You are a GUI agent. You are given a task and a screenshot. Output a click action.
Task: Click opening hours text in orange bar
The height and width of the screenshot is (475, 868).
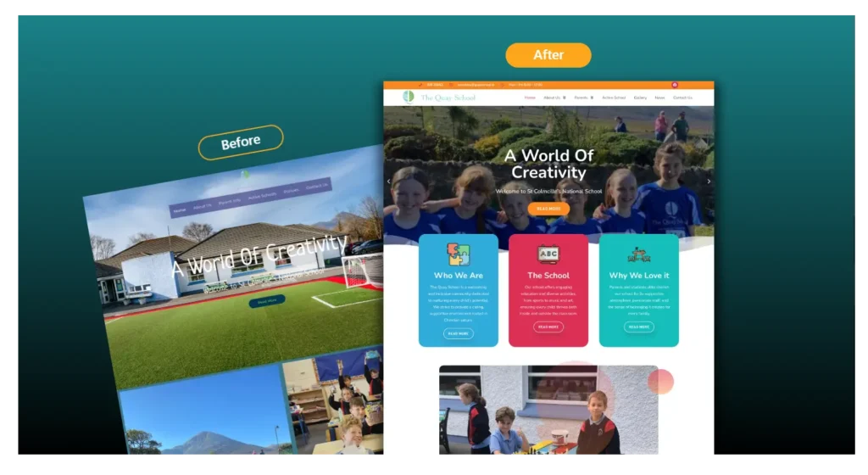[526, 86]
